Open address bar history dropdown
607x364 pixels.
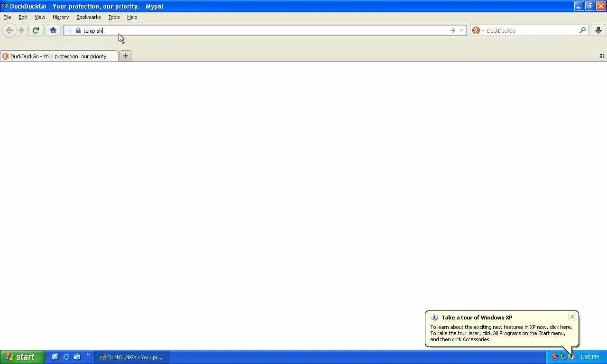pos(461,30)
